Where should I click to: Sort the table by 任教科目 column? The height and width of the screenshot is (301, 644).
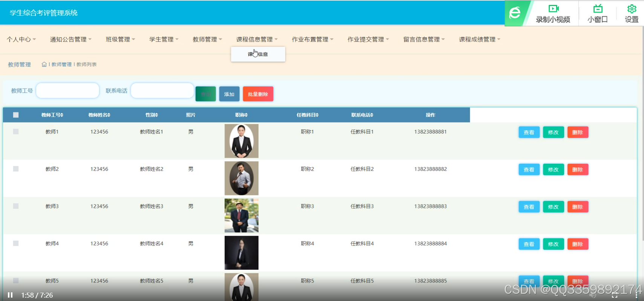pos(307,115)
